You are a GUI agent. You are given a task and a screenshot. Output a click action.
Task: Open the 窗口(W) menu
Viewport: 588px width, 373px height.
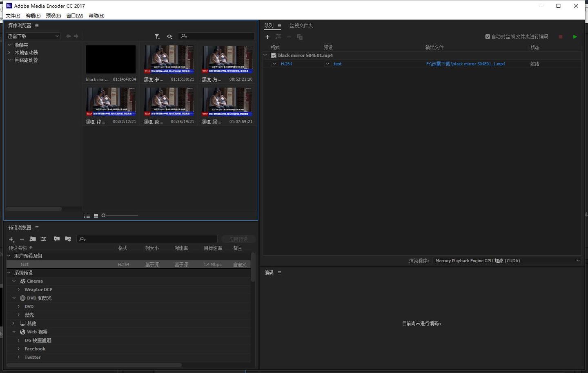[x=75, y=16]
